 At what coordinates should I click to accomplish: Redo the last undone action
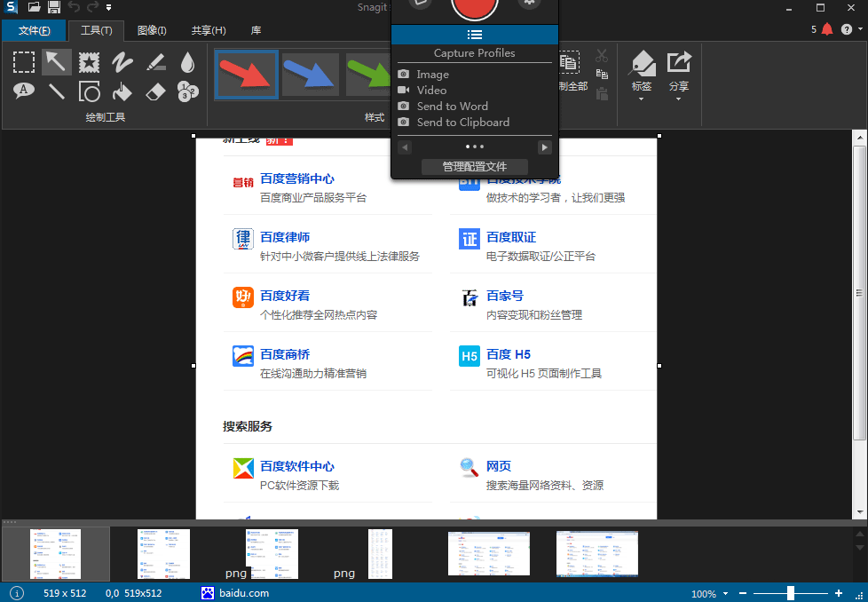tap(93, 7)
